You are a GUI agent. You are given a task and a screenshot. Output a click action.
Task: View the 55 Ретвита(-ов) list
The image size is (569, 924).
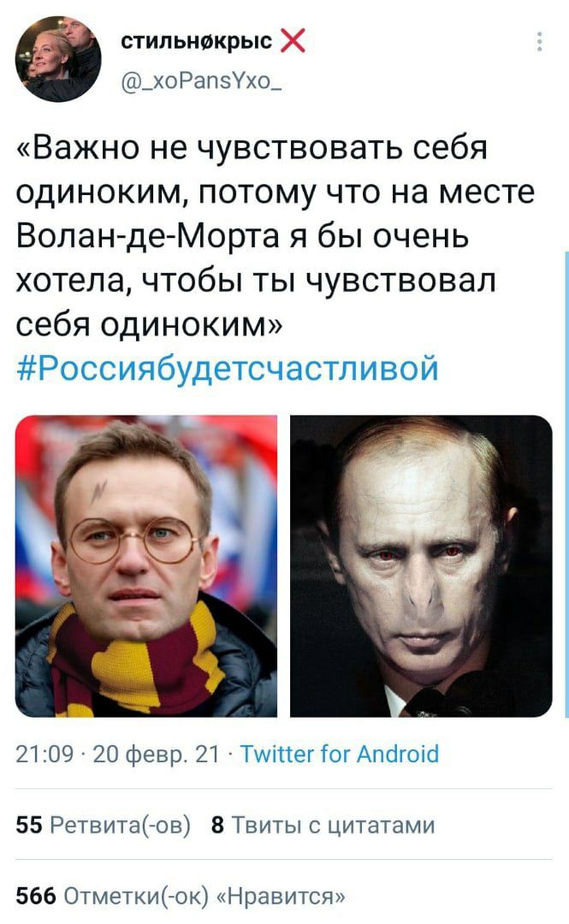click(104, 825)
